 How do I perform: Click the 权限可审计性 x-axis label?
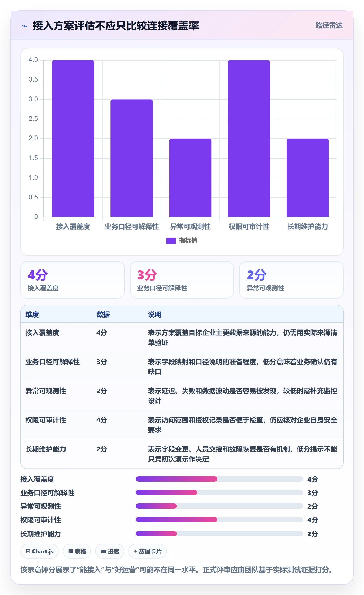[x=249, y=227]
